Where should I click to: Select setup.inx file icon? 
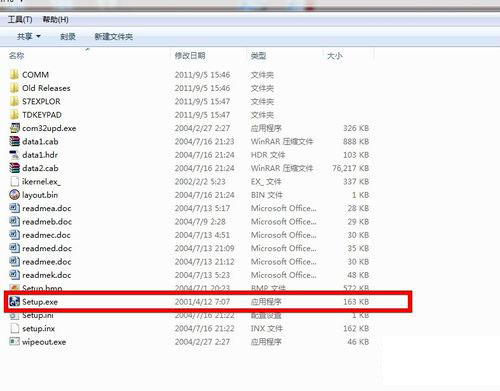(x=15, y=328)
